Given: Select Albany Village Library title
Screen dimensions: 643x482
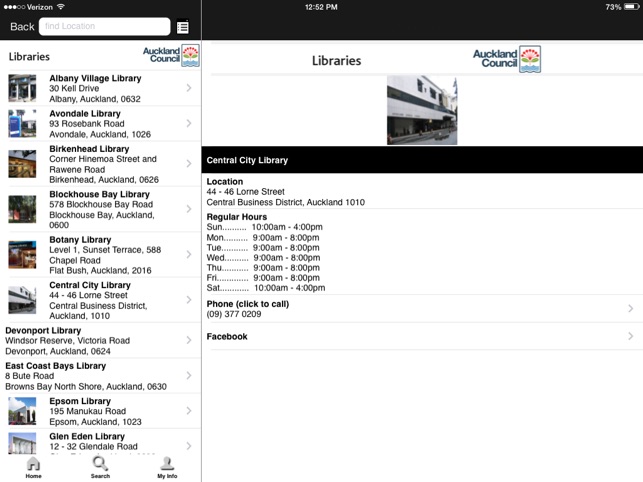Looking at the screenshot, I should point(95,78).
